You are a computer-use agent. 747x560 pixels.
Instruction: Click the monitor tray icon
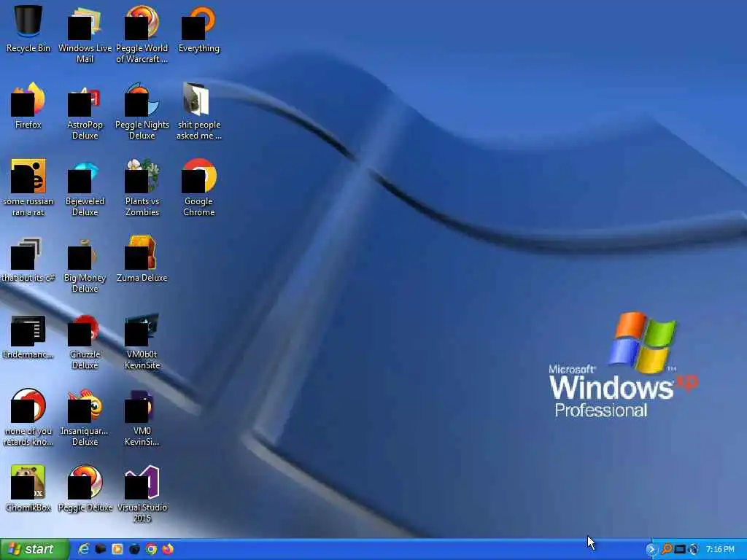pyautogui.click(x=680, y=550)
